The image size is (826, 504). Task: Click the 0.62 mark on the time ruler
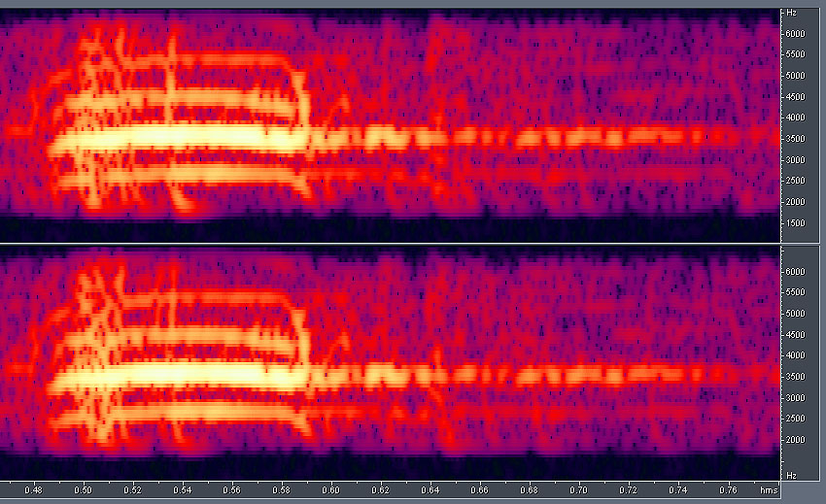tap(380, 490)
